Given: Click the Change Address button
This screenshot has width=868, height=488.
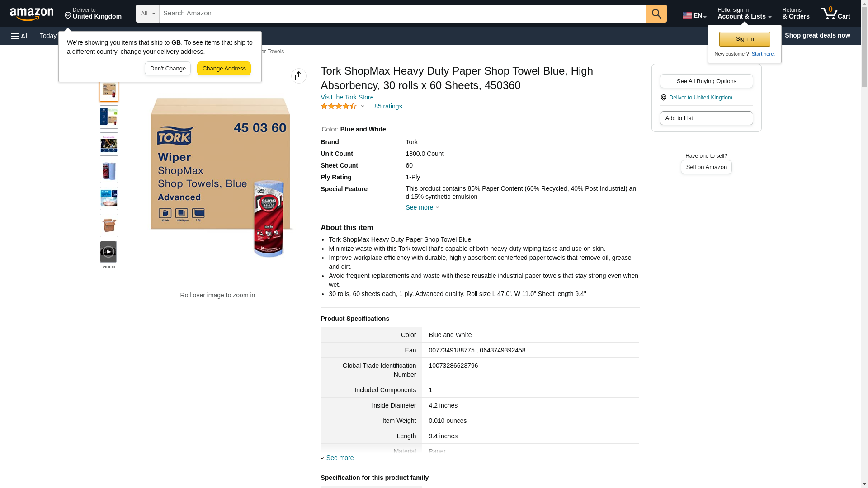Looking at the screenshot, I should pyautogui.click(x=224, y=69).
